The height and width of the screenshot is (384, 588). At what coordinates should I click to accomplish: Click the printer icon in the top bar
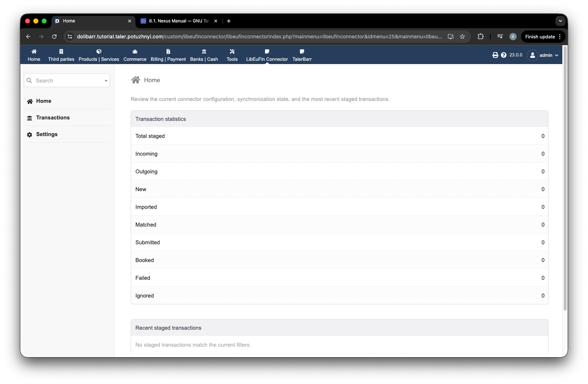pyautogui.click(x=495, y=55)
